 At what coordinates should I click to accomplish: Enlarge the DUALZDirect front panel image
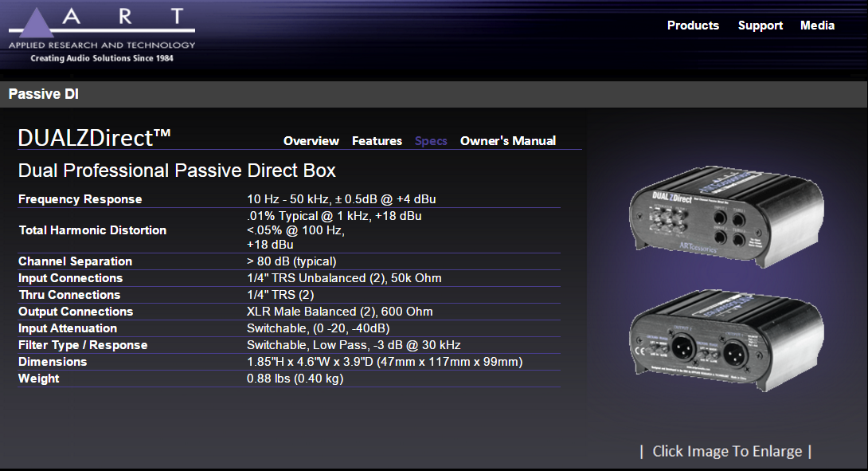click(727, 217)
